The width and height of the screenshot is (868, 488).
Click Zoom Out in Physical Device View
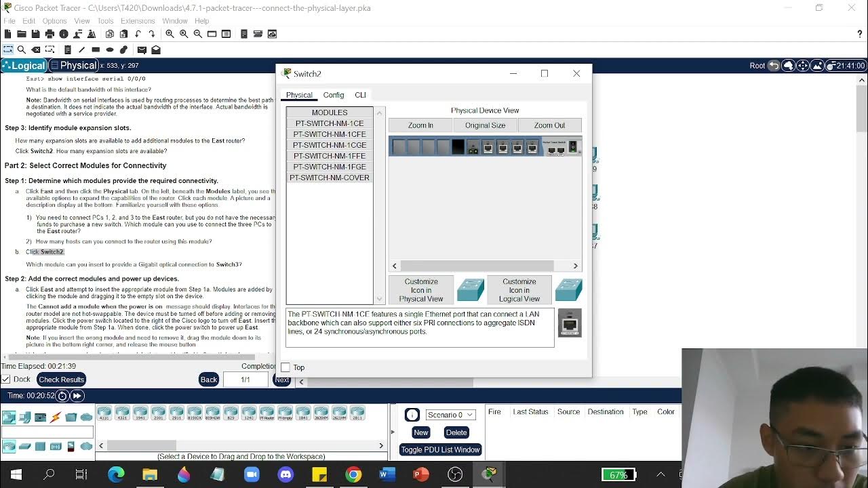pyautogui.click(x=549, y=125)
